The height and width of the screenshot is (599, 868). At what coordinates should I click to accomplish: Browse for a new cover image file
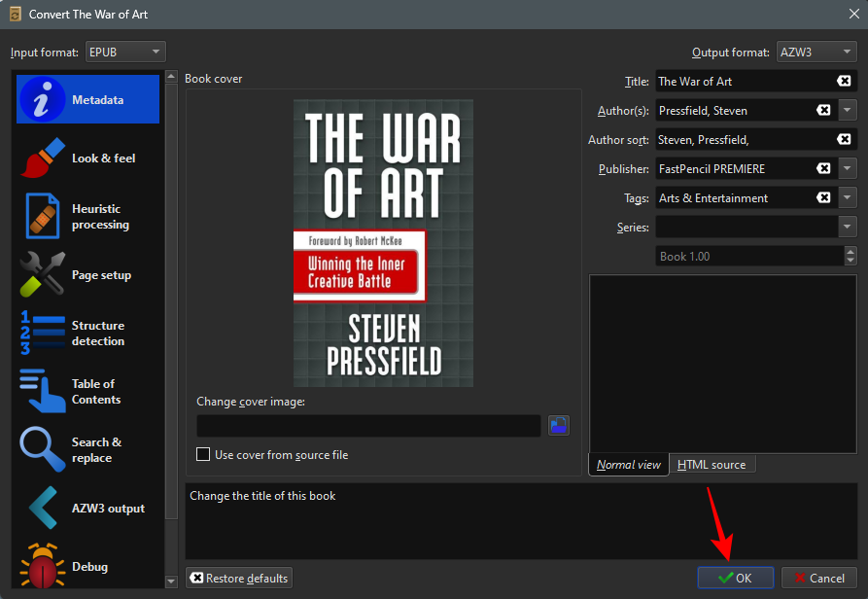558,425
